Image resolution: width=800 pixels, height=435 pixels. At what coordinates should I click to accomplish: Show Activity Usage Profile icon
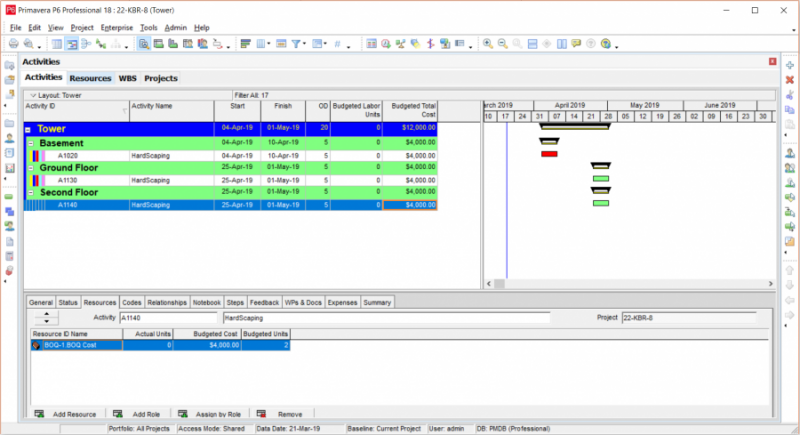tap(173, 44)
